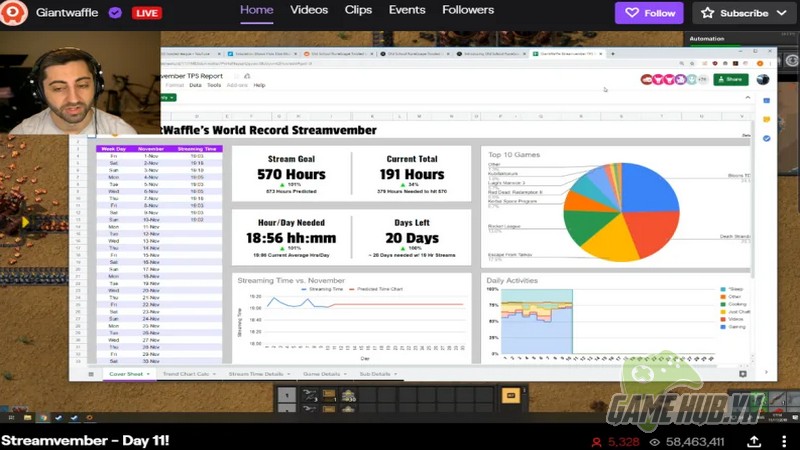Screen dimensions: 800x450
Task: Open the Followers channel tab
Action: pos(468,10)
